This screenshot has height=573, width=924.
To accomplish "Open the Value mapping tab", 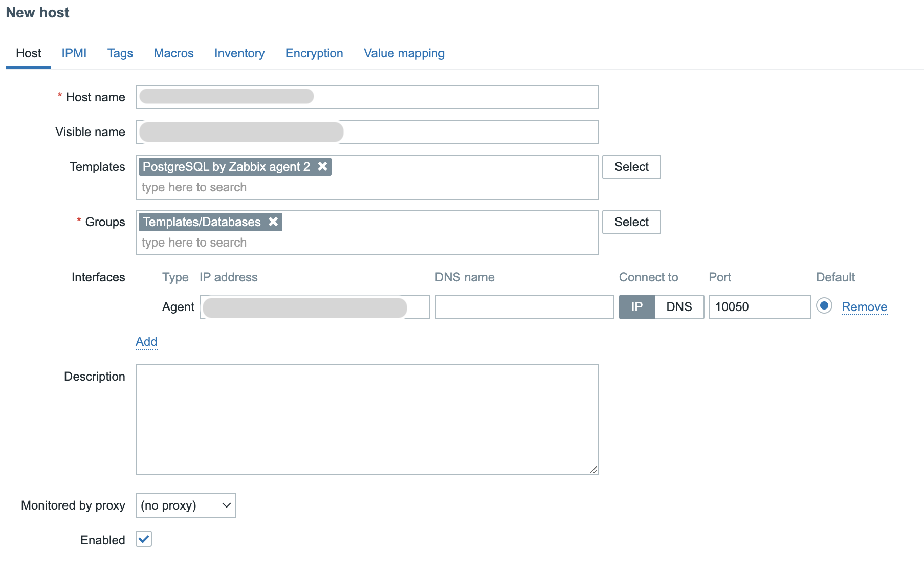I will 404,53.
